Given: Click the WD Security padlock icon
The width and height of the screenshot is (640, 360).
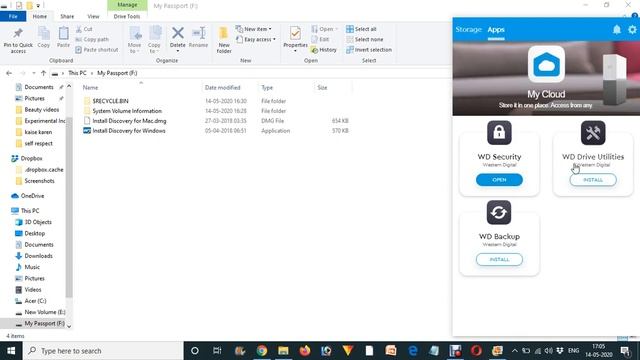Looking at the screenshot, I should click(499, 133).
